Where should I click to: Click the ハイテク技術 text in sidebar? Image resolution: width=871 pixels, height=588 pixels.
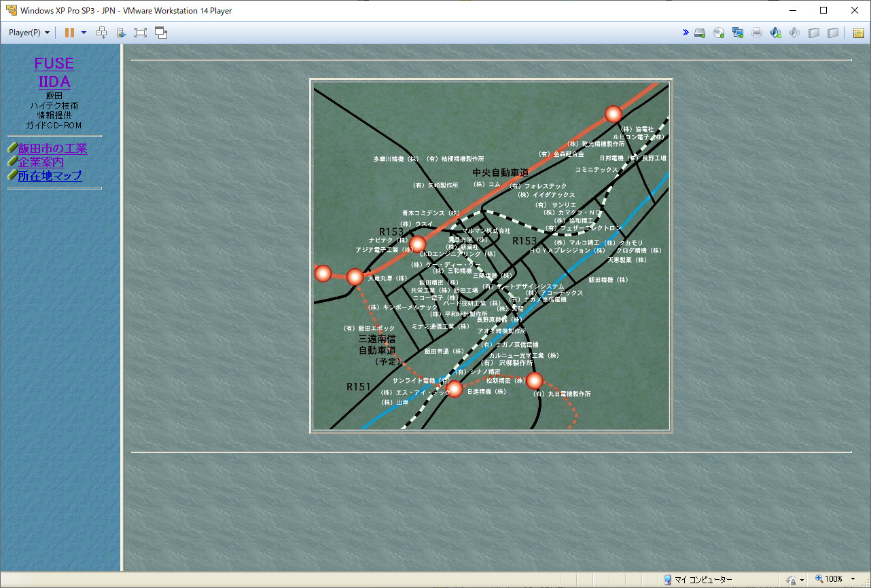click(54, 106)
